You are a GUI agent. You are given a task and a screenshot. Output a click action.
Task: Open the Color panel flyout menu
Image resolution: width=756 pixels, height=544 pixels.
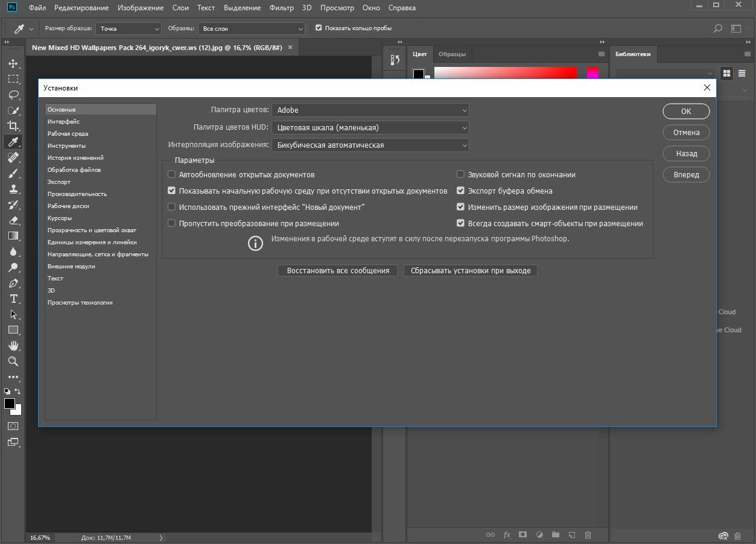pos(602,54)
